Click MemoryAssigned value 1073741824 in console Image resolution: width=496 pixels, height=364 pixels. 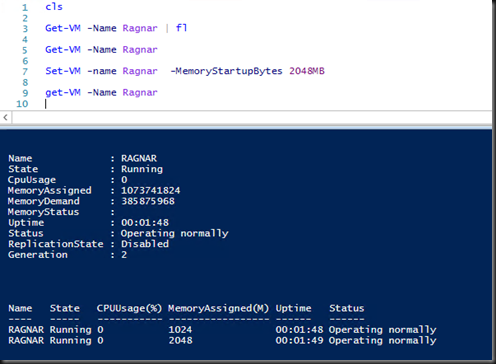point(150,190)
